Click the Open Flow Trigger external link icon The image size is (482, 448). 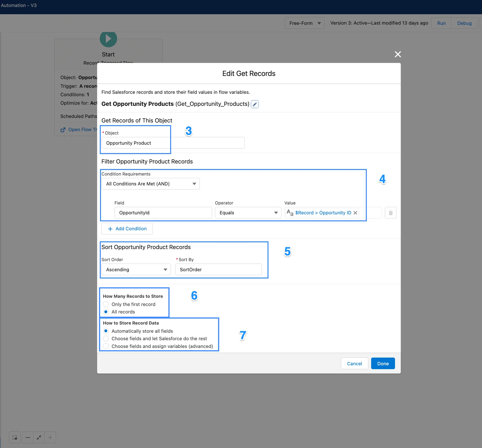pyautogui.click(x=63, y=130)
